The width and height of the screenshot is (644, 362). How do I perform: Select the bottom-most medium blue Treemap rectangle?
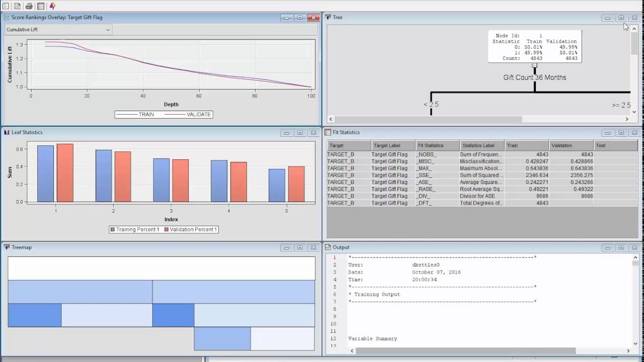[222, 338]
